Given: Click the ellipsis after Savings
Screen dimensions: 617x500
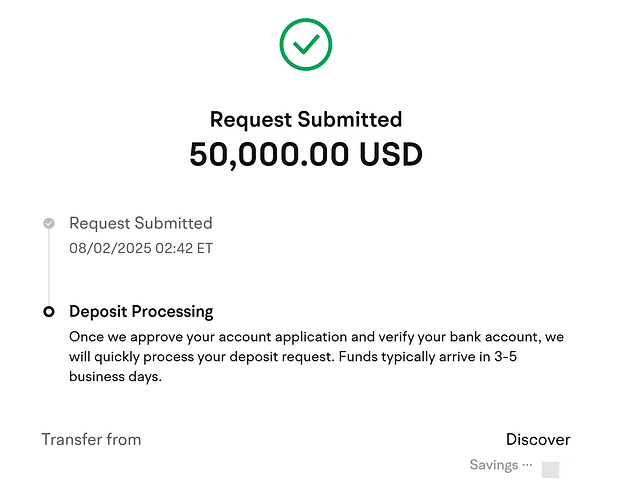Looking at the screenshot, I should click(527, 465).
